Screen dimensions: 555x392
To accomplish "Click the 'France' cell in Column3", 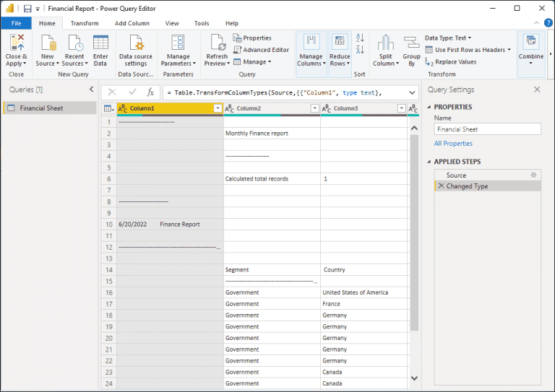I will [x=364, y=304].
